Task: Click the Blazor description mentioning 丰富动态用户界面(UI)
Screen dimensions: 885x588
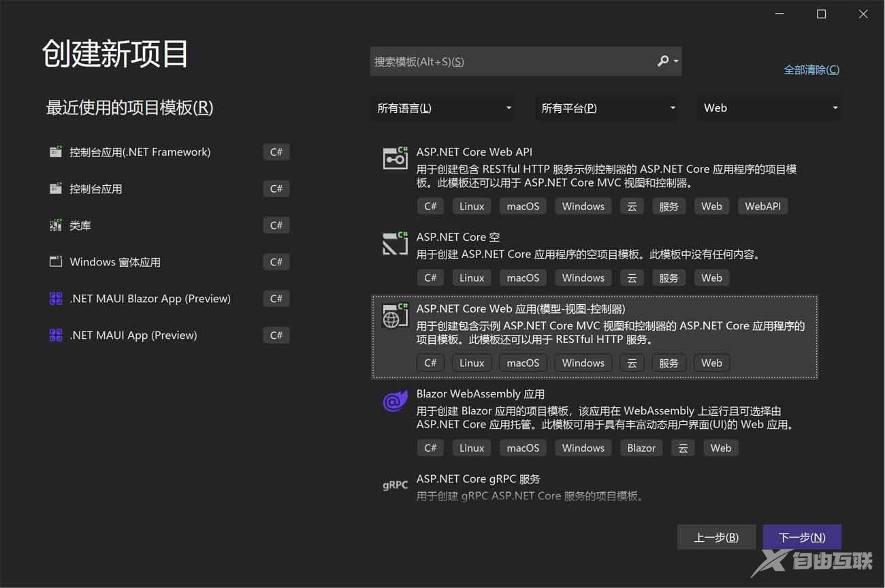Action: 606,418
